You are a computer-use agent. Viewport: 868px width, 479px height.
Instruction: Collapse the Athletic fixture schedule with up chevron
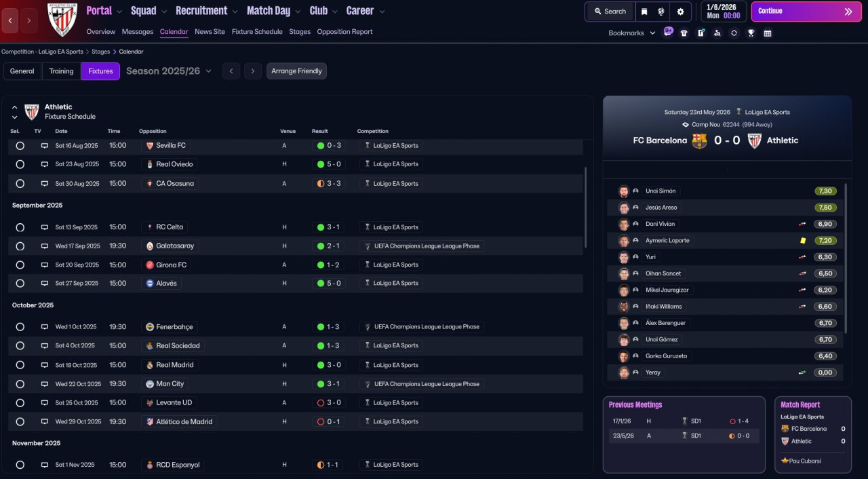[x=15, y=107]
